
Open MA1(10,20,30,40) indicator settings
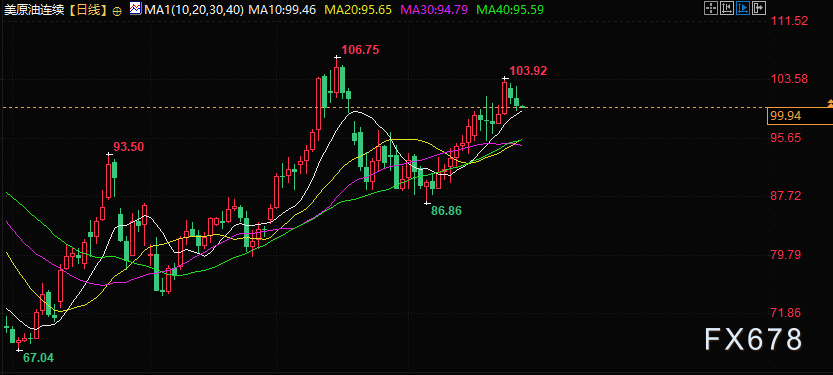coord(194,10)
